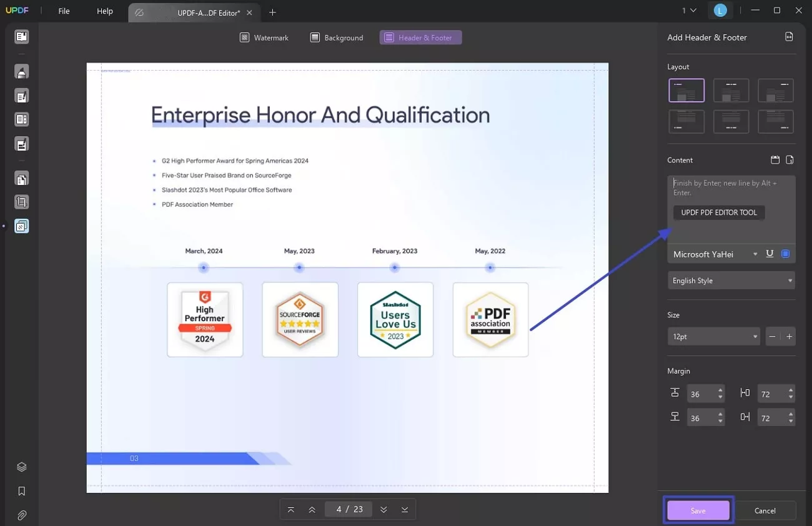Go to the next page
Screen dimensions: 812x526
click(x=384, y=509)
